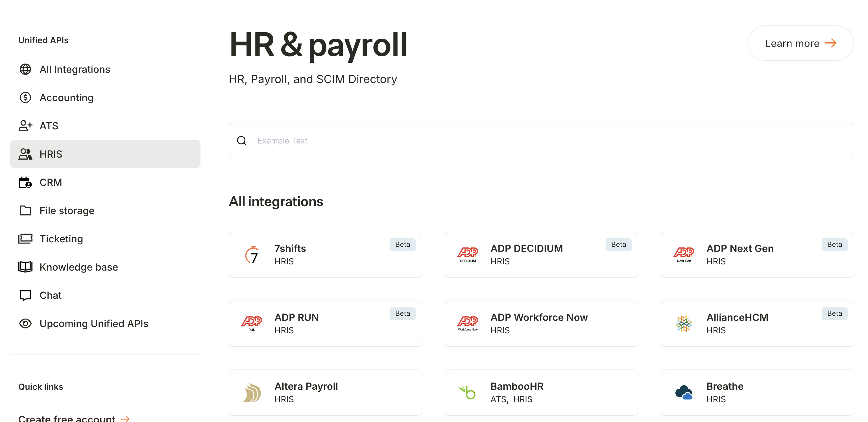Select the HRIS sidebar item
This screenshot has height=422, width=868.
coord(105,154)
